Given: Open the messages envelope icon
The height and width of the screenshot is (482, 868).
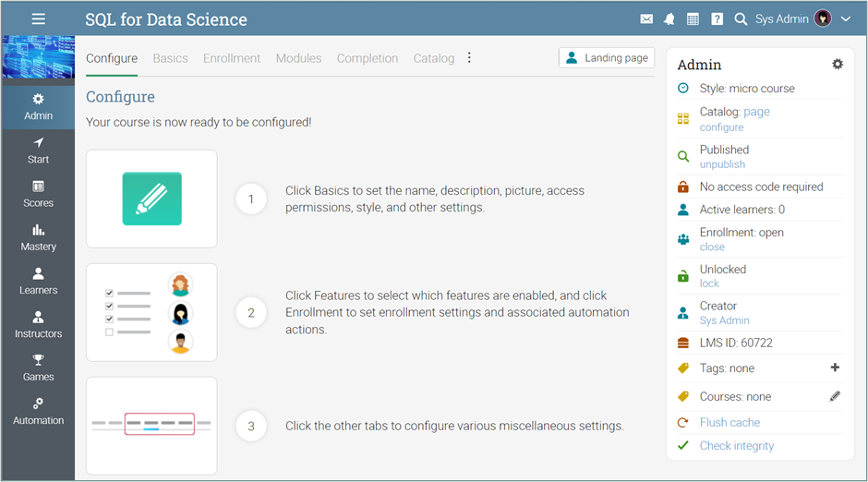Looking at the screenshot, I should click(x=646, y=19).
